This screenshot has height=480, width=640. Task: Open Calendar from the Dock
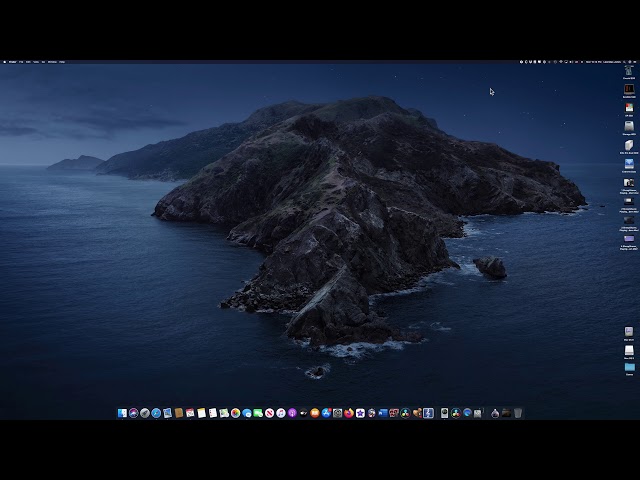click(x=190, y=413)
